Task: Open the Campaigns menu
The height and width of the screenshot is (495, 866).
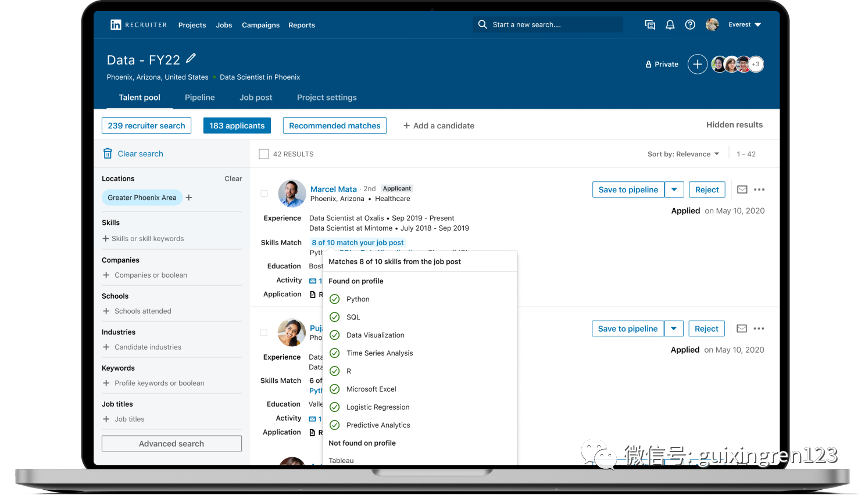Action: [x=261, y=25]
